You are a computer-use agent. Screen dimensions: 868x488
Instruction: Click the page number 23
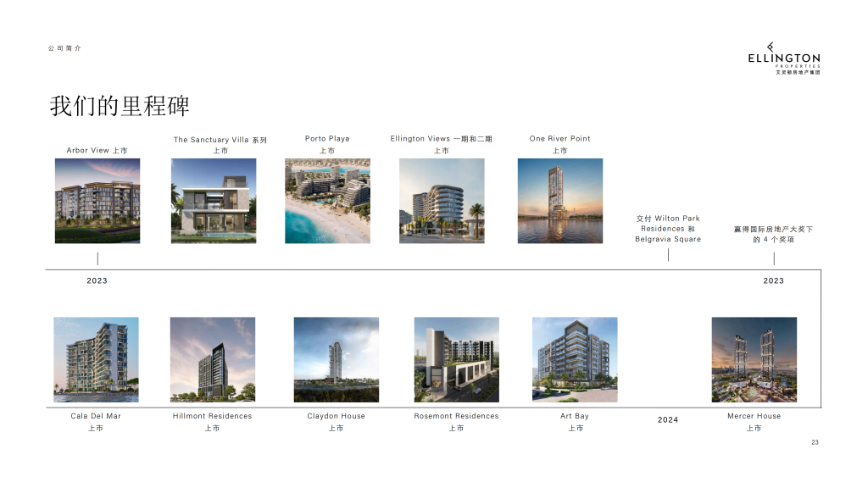point(815,442)
